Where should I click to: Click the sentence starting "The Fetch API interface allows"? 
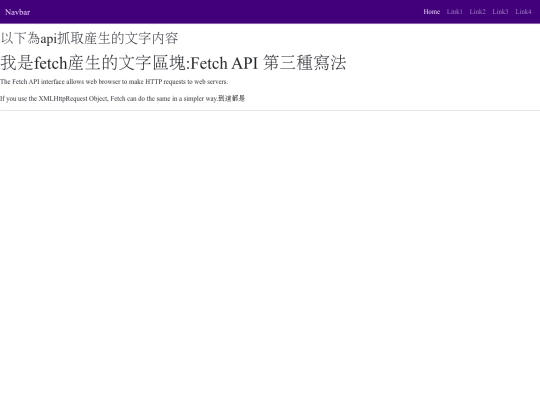114,82
